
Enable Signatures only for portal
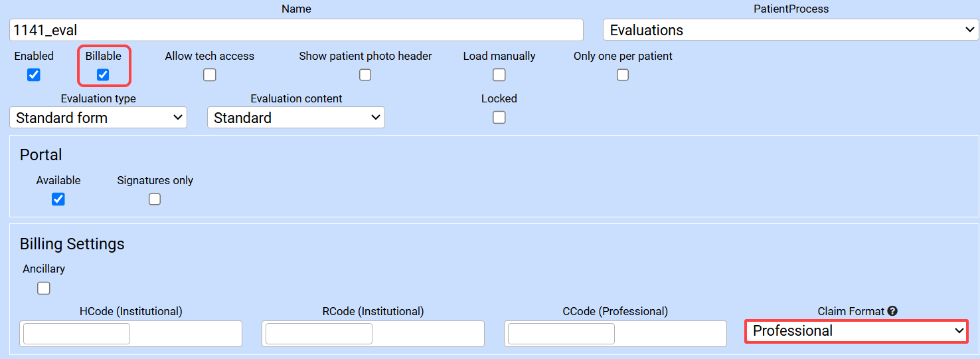click(155, 199)
